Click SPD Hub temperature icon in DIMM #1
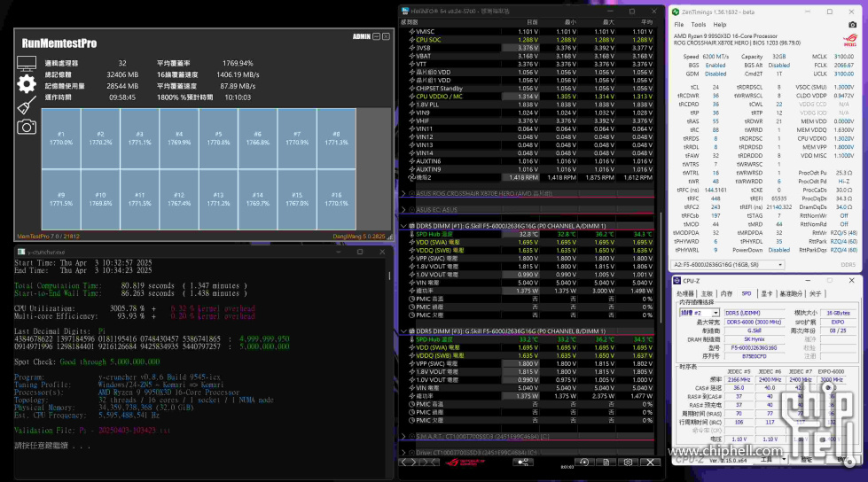The height and width of the screenshot is (482, 868). click(x=412, y=234)
